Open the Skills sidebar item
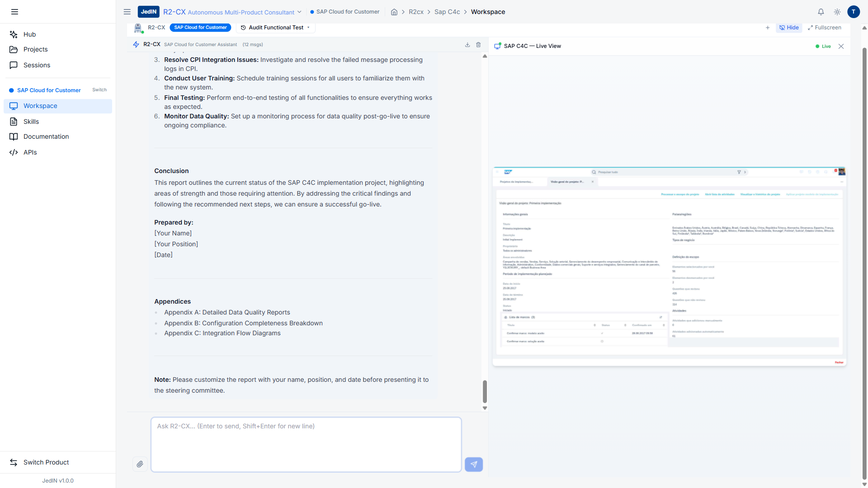 click(31, 122)
